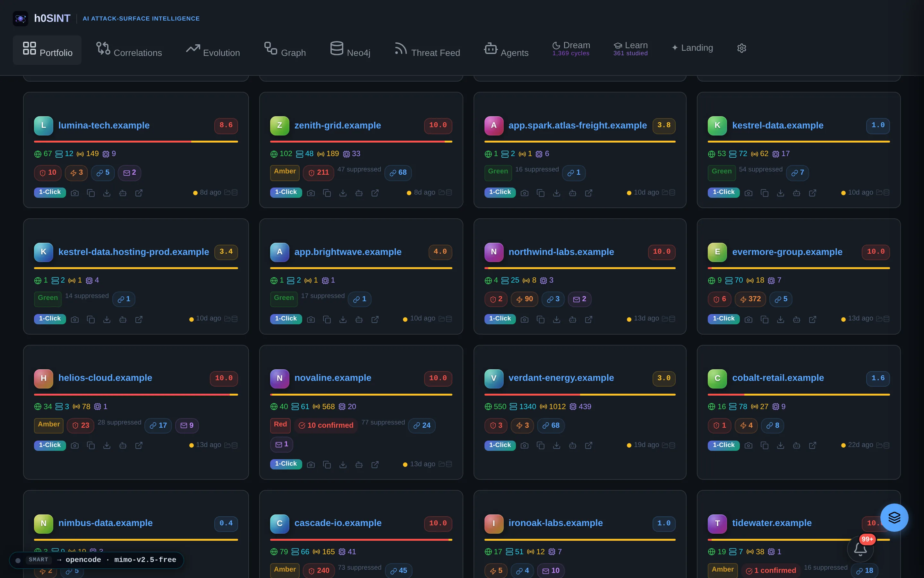
Task: Run 1-Click on northwind-labs.example
Action: pos(500,319)
